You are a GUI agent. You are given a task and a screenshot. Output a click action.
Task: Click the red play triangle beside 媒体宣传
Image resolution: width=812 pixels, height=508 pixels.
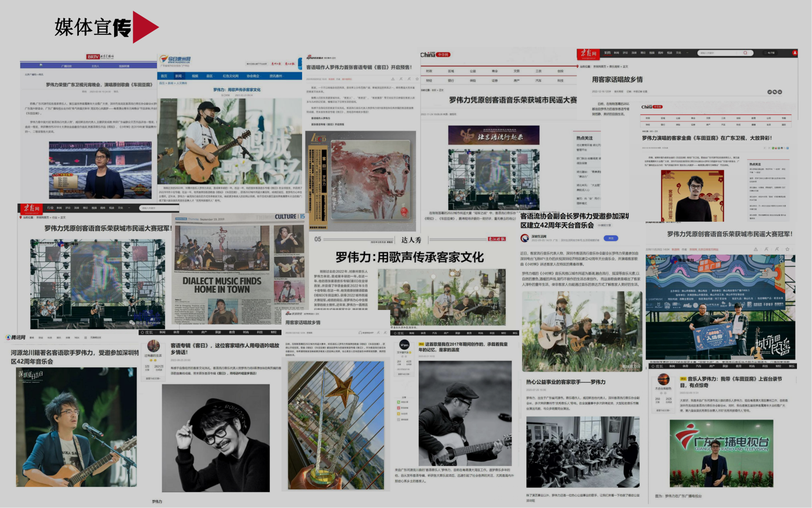(x=145, y=27)
